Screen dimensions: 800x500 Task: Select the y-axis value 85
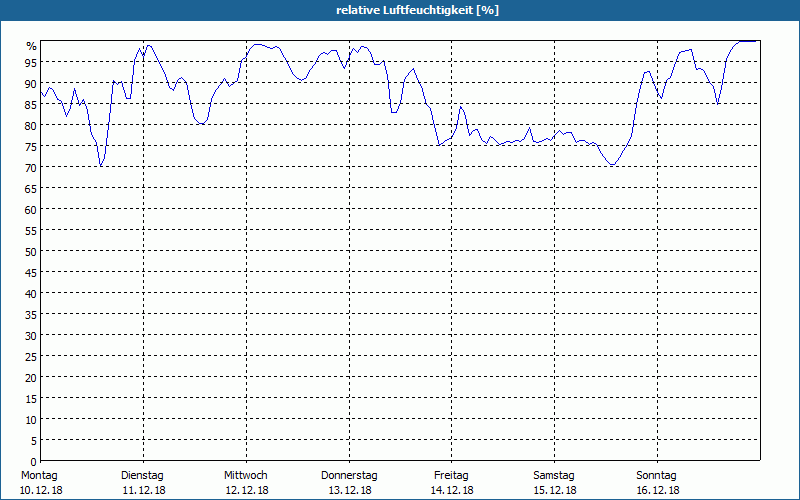pyautogui.click(x=31, y=105)
